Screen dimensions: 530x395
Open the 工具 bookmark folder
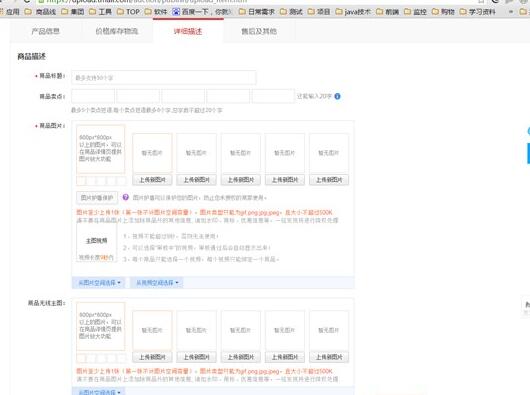tap(100, 12)
